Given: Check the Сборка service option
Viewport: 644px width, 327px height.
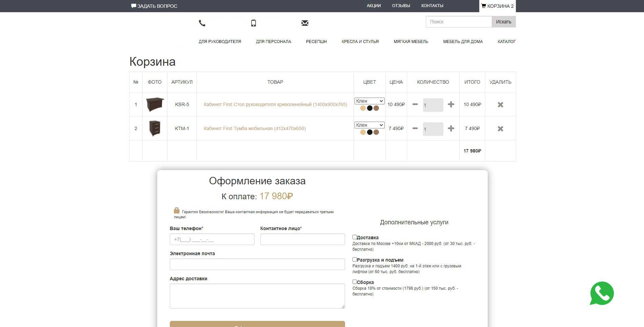Looking at the screenshot, I should point(355,282).
